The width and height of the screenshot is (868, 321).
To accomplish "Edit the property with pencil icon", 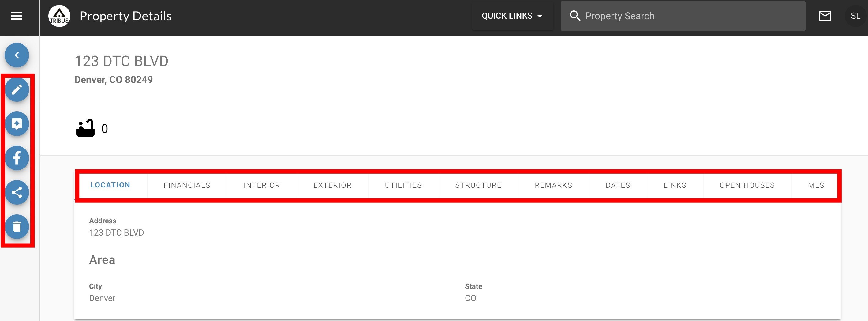I will click(x=17, y=89).
